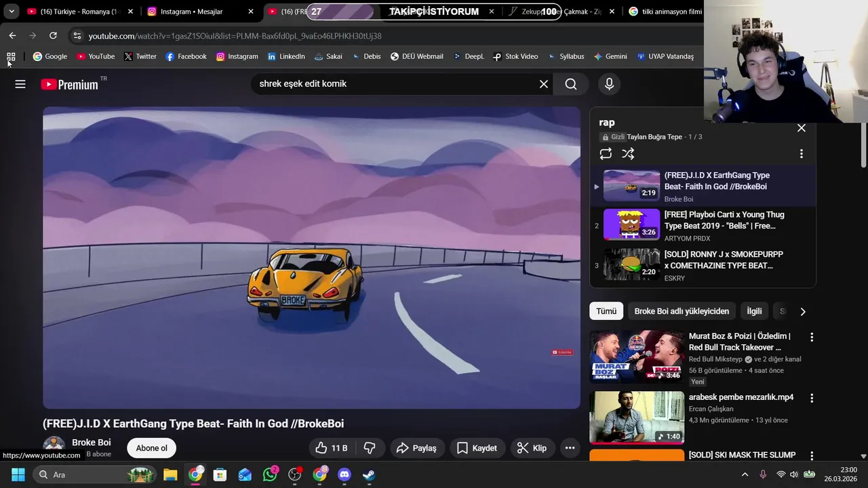Go back in browser history
This screenshot has height=488, width=868.
(x=12, y=35)
